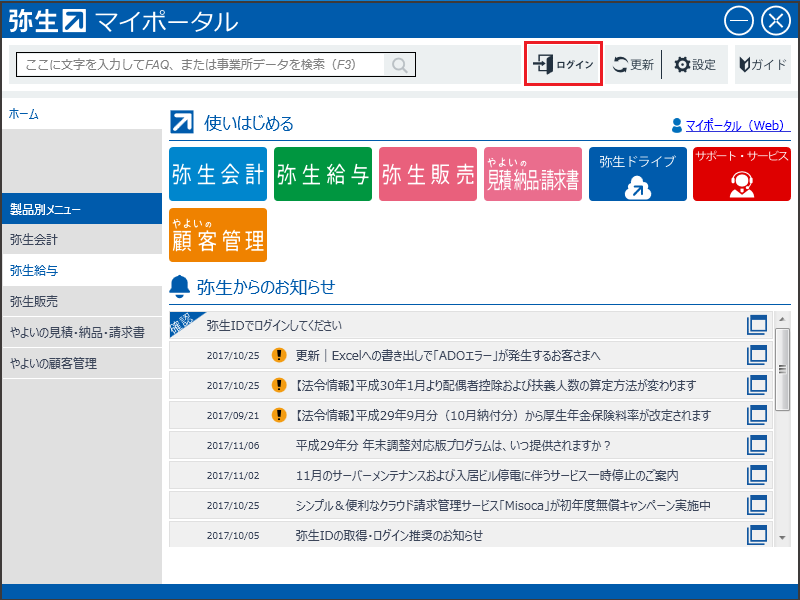
Task: Open the 年末調整対応版プログラム notice
Action: click(470, 445)
